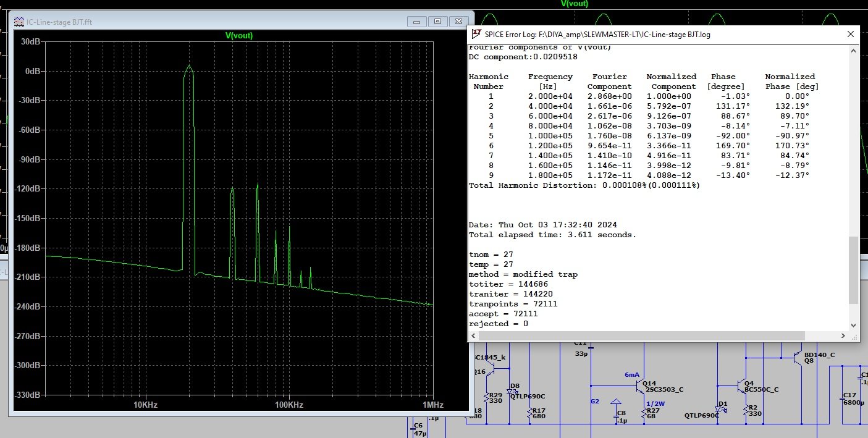Click the 'rejected = 0' line

click(x=499, y=324)
